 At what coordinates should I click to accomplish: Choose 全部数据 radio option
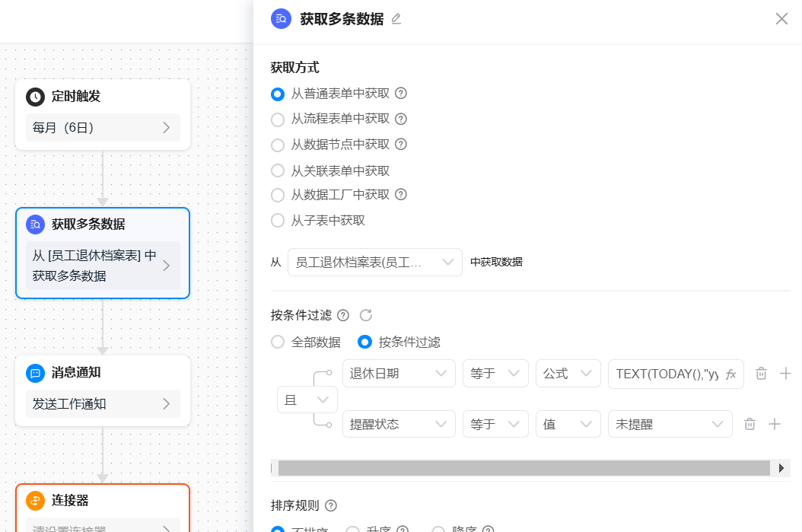pos(277,342)
